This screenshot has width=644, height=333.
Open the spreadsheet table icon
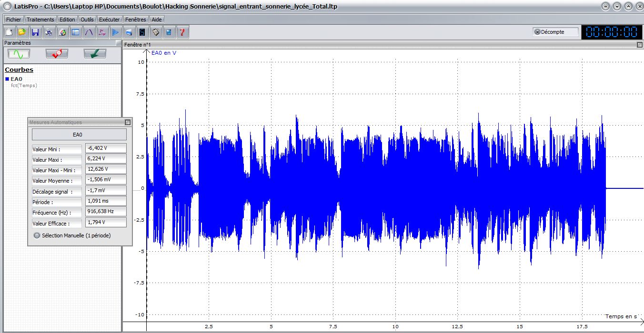[x=75, y=32]
